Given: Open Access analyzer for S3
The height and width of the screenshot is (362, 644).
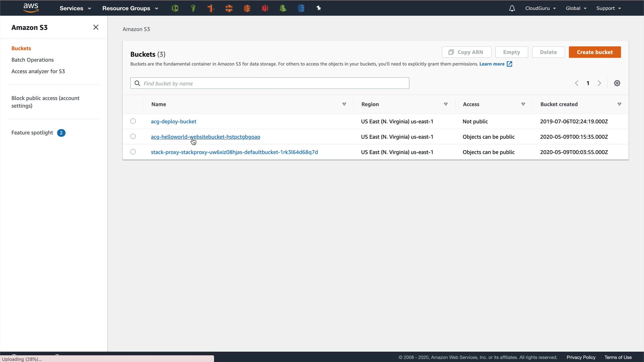Looking at the screenshot, I should 38,71.
